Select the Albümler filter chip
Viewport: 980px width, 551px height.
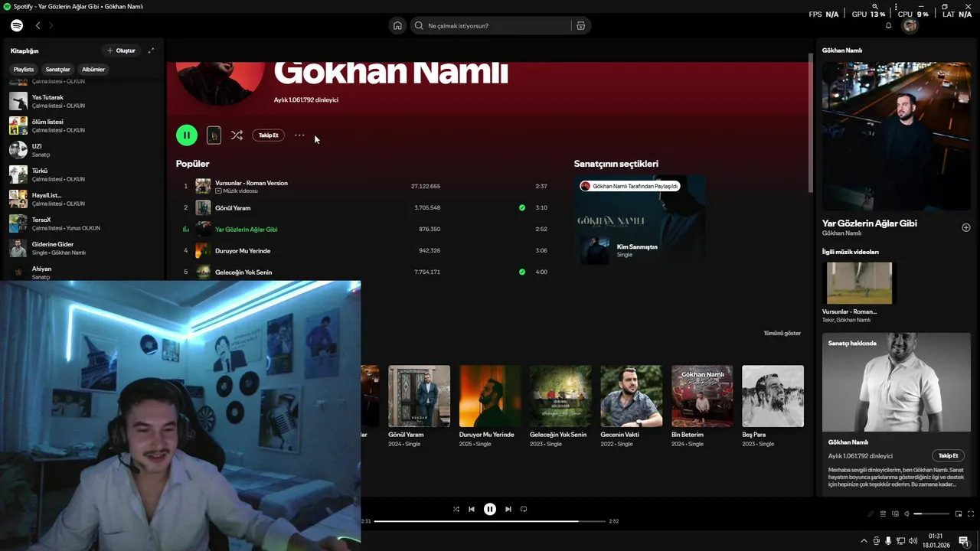(93, 69)
